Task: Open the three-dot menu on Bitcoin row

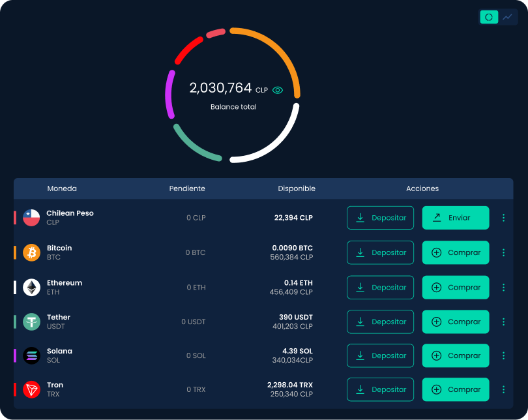Action: 503,252
